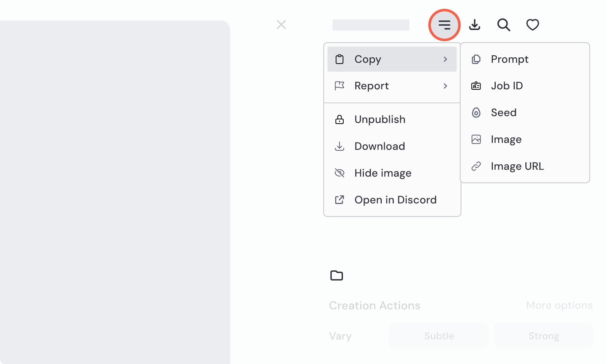Click the download arrow icon in toolbar
Viewport: 607px width, 364px height.
(474, 25)
